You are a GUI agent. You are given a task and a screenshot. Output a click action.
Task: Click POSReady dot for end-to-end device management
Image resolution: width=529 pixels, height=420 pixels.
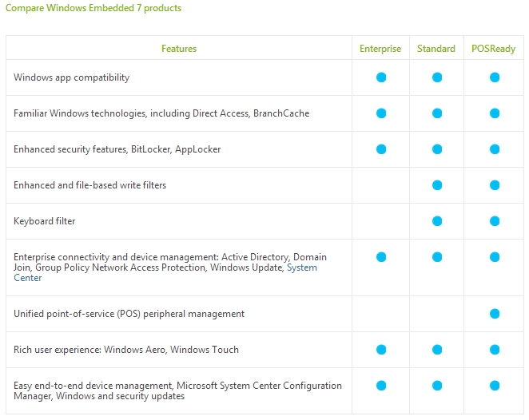(x=495, y=386)
